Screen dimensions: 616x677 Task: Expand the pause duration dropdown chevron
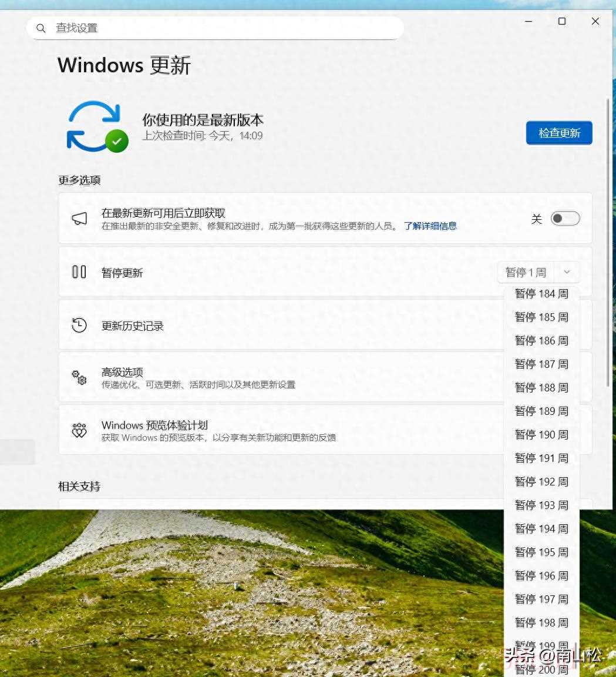pos(567,272)
